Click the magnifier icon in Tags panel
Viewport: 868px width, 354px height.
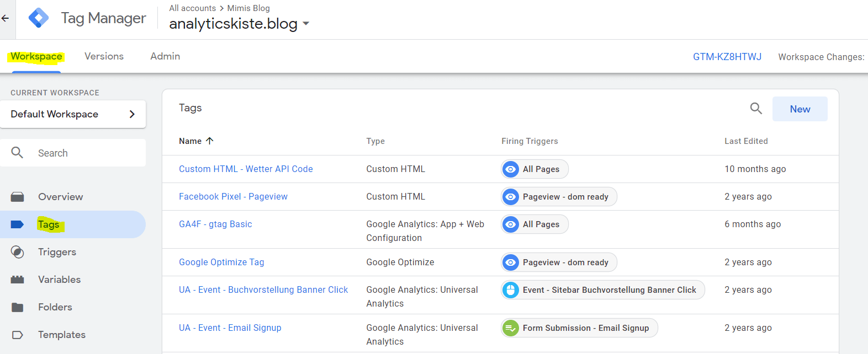point(756,109)
